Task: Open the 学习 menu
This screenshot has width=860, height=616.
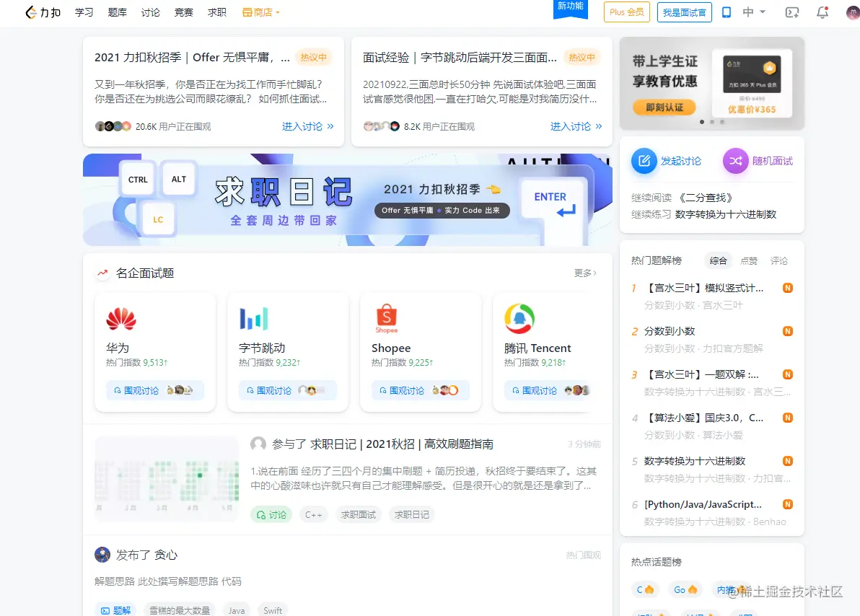Action: pyautogui.click(x=84, y=12)
